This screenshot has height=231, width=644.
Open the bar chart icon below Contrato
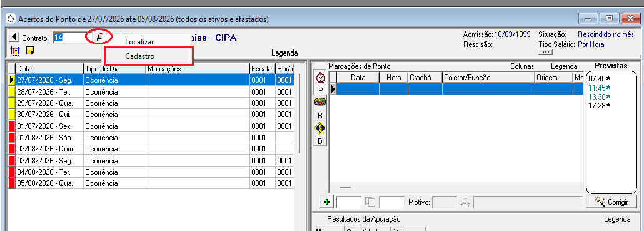click(x=15, y=51)
